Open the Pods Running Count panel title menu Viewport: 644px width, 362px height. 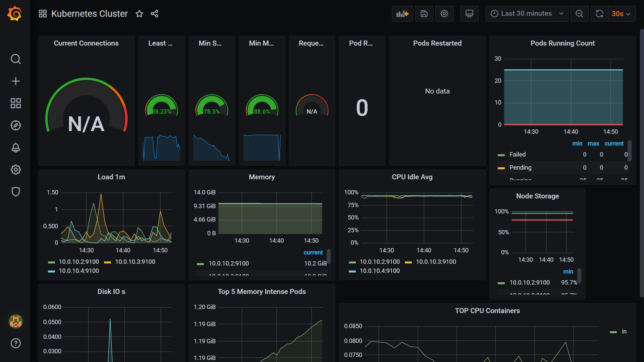[562, 43]
